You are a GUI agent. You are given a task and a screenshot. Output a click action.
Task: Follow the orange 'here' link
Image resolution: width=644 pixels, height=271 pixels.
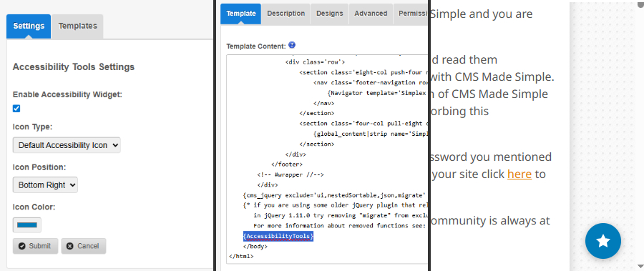click(x=519, y=174)
